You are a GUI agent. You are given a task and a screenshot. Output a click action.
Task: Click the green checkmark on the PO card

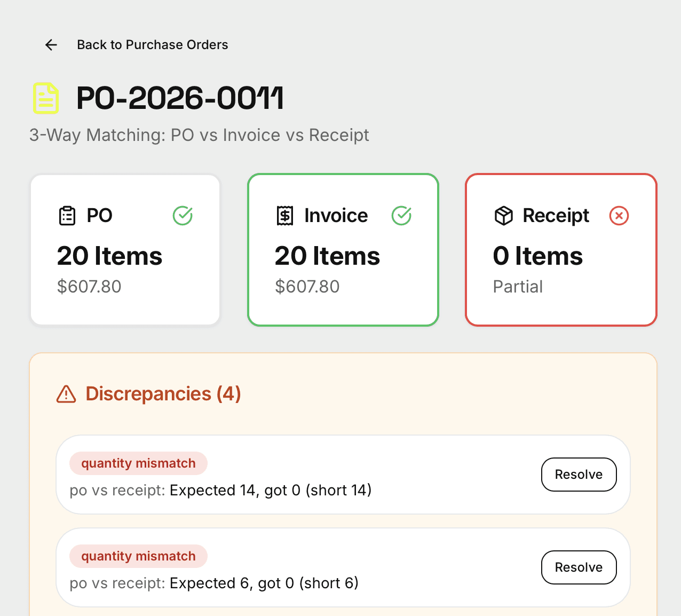tap(183, 216)
